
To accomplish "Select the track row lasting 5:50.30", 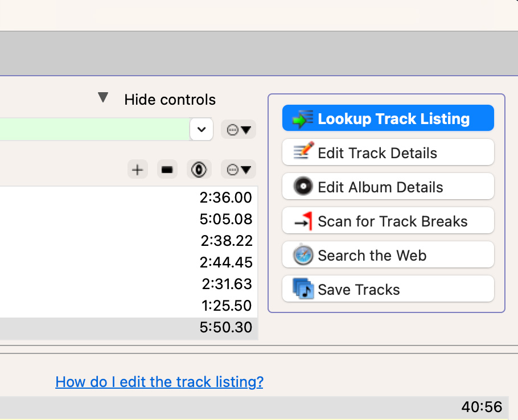I will [128, 327].
